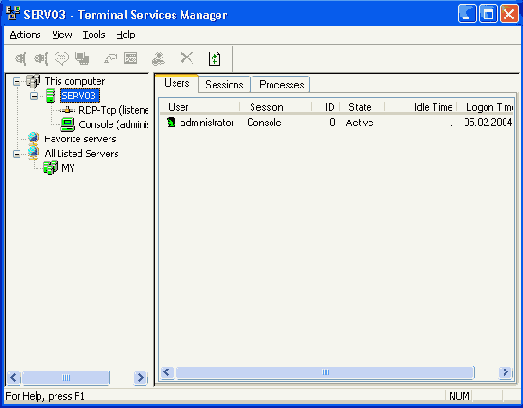Sort by the Idle Time column header
This screenshot has width=523, height=408.
[x=421, y=107]
